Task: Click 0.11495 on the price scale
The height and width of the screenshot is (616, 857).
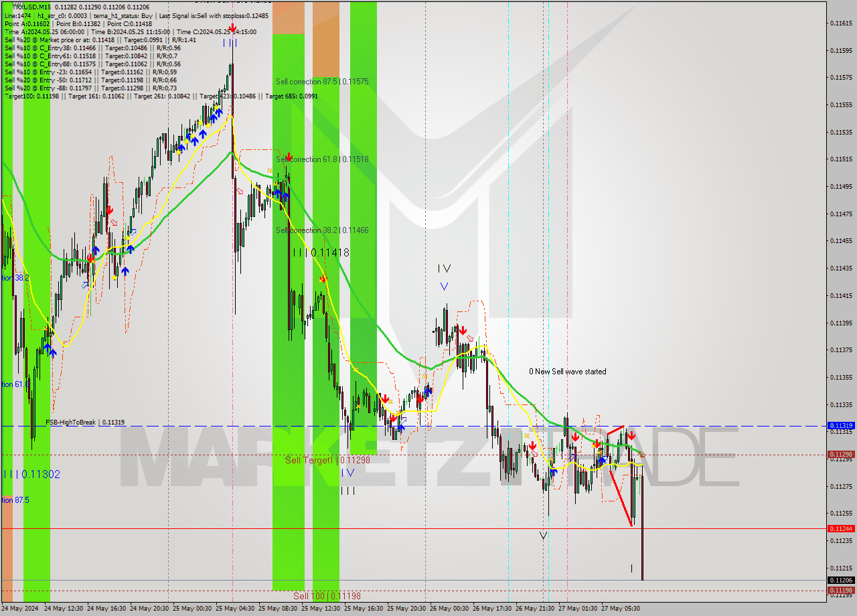Action: 841,187
